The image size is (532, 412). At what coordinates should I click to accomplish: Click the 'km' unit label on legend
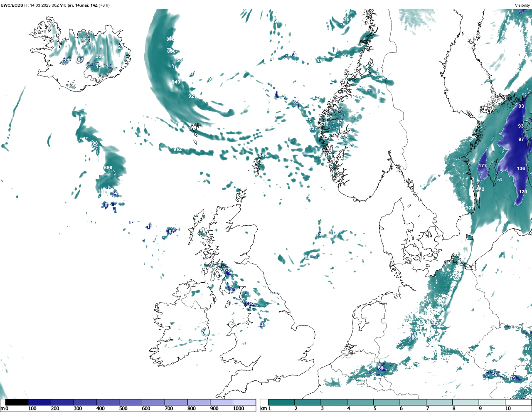coord(263,409)
